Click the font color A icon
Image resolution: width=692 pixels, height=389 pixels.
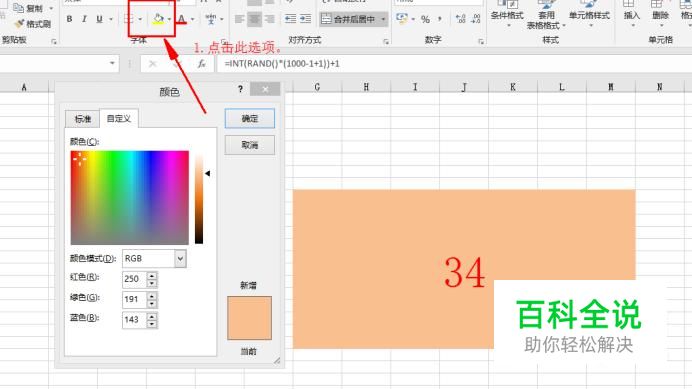coord(181,19)
